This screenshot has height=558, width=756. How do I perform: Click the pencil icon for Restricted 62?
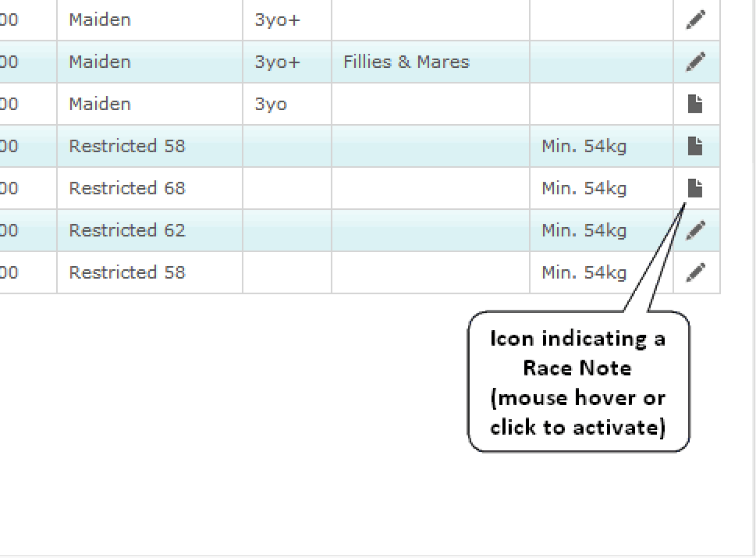696,230
